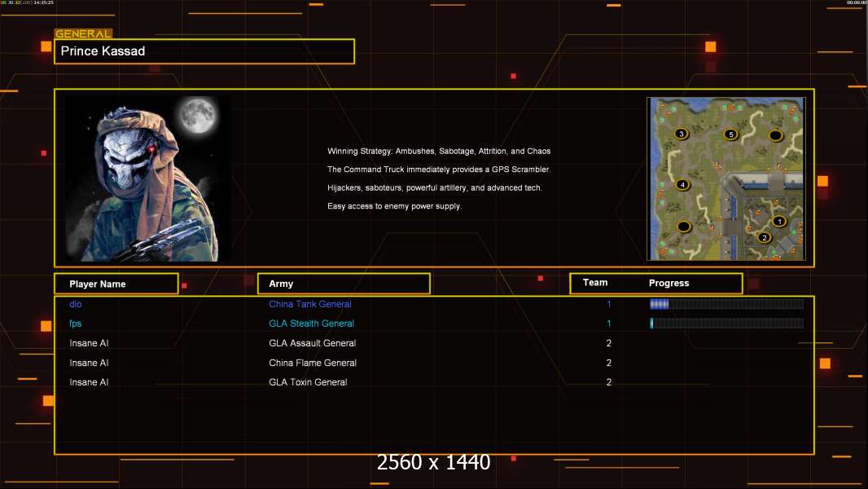Viewport: 868px width, 489px height.
Task: Click the unnumbered marker beside marker 5
Action: pos(775,135)
